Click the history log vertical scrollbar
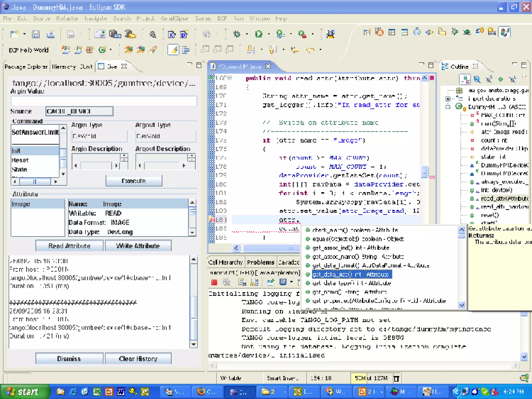Screen dimensions: 532x399 (194, 301)
